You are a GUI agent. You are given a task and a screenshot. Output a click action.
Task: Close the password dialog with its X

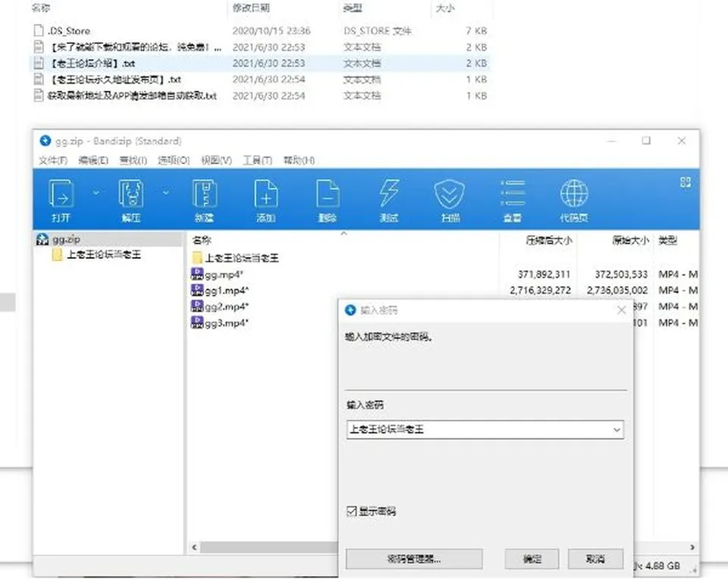tap(622, 310)
